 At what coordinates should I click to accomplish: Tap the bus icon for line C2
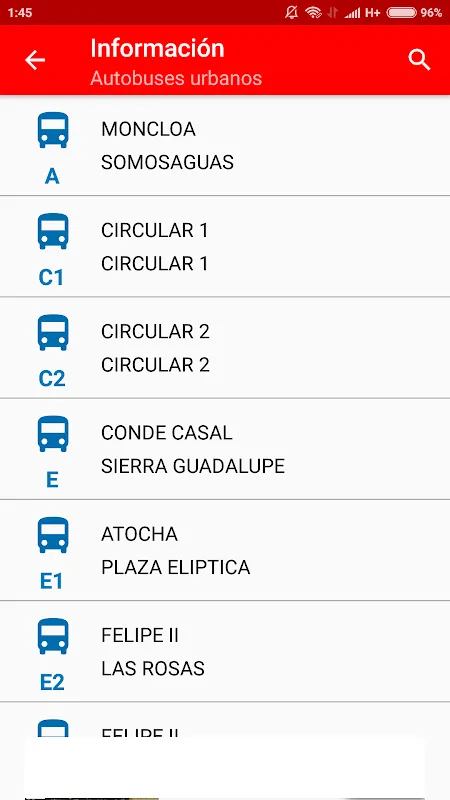click(x=53, y=333)
